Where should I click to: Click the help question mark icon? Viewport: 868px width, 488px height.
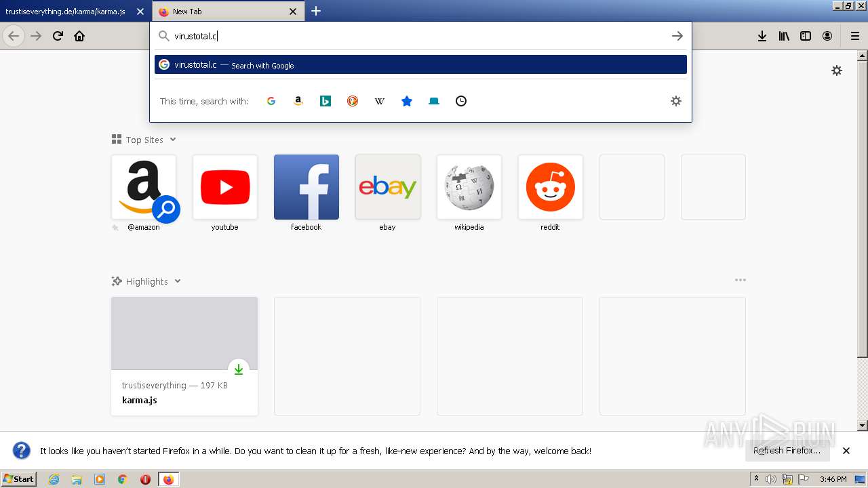coord(22,451)
